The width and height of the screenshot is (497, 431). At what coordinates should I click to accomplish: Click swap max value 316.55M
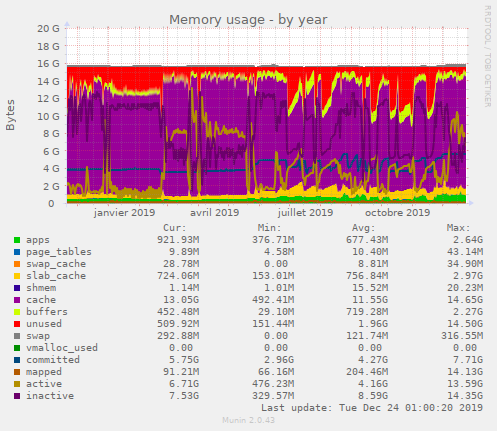coord(462,336)
